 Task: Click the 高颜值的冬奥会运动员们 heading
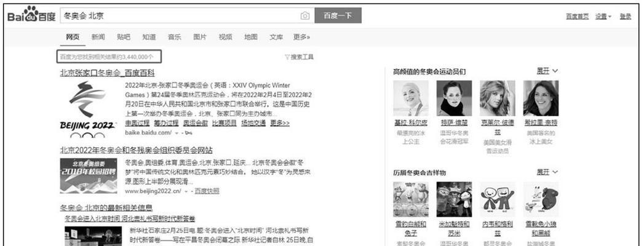429,71
